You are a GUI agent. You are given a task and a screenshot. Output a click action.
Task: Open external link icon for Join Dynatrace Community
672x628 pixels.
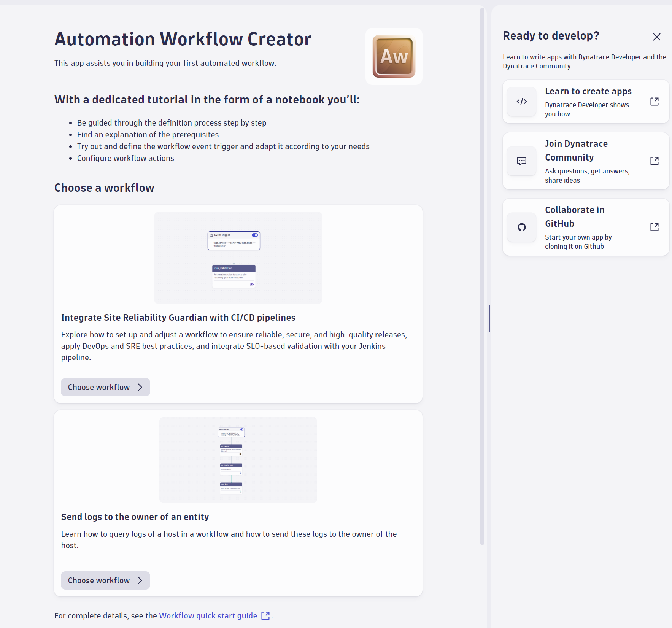click(x=654, y=161)
